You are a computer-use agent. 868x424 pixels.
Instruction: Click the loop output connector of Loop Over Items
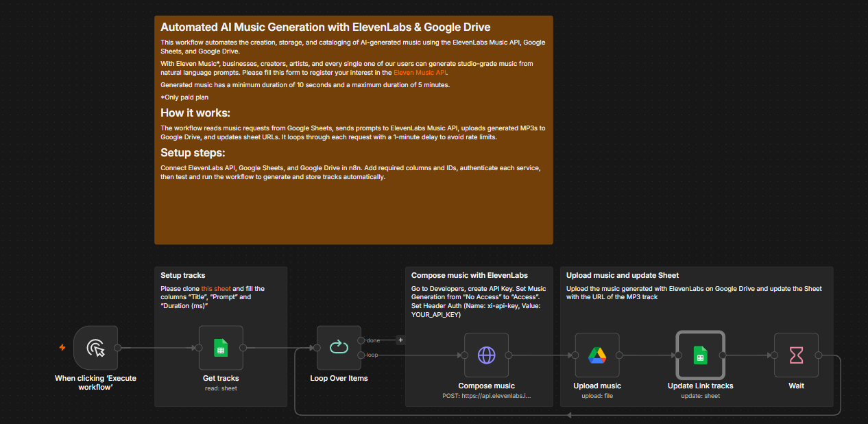361,355
